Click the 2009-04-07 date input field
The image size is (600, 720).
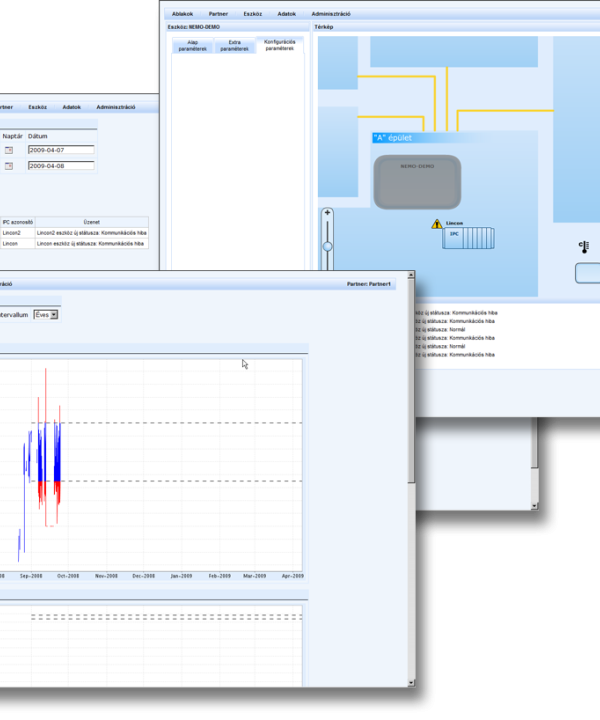point(60,150)
